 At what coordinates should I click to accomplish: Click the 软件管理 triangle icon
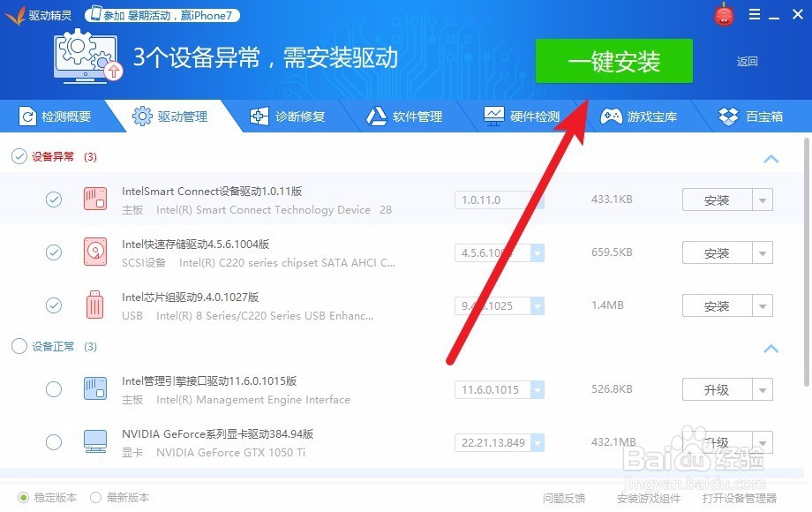click(377, 117)
